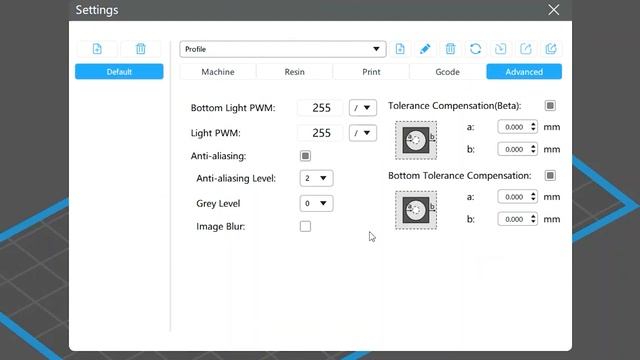Close the Settings dialog
Screen dimensions: 640x360
553,10
